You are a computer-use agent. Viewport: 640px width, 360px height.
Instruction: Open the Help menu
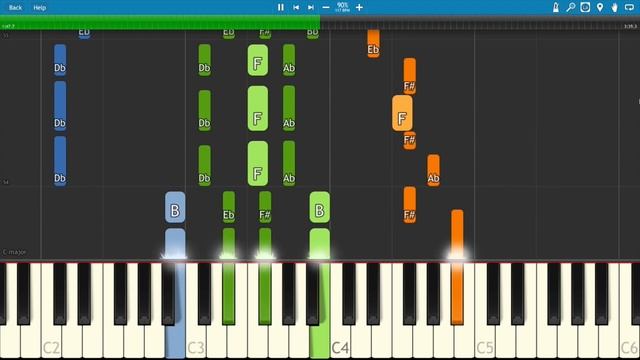tap(40, 7)
